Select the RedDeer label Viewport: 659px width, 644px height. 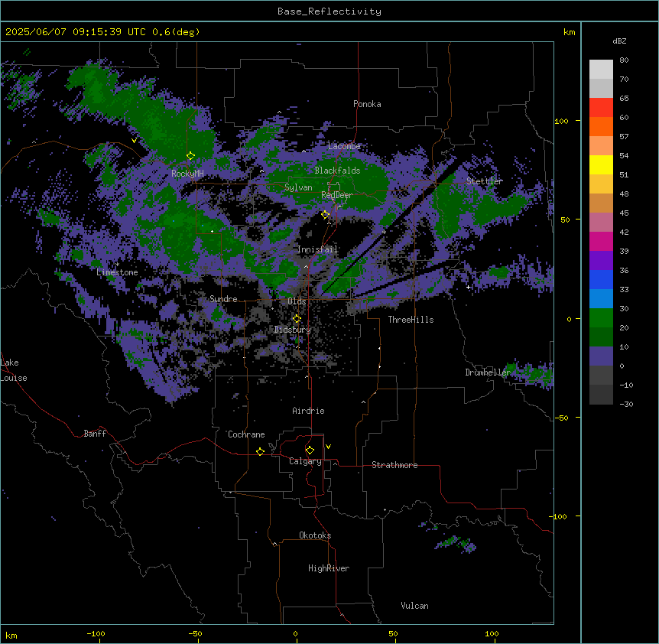pyautogui.click(x=337, y=195)
